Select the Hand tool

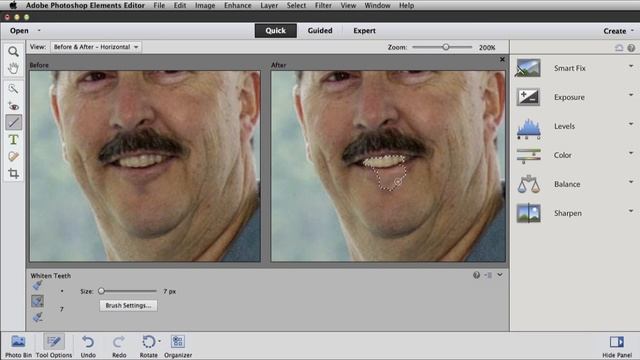13,68
